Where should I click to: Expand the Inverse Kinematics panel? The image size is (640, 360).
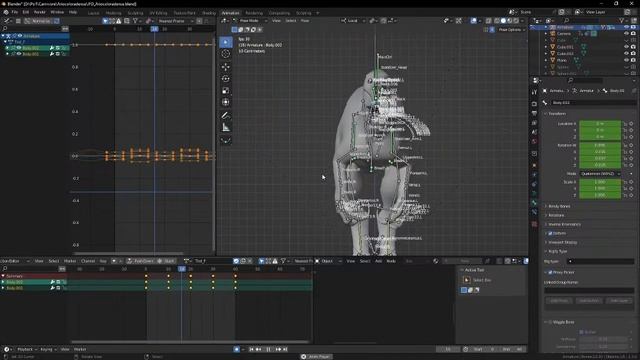564,224
